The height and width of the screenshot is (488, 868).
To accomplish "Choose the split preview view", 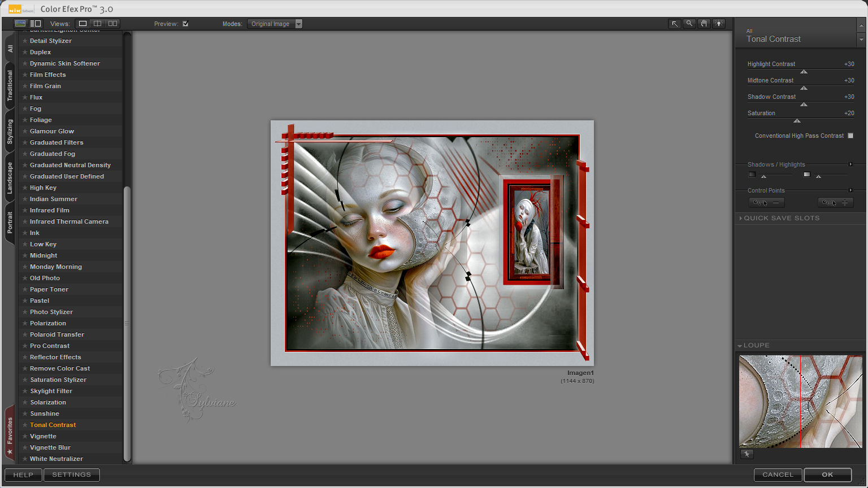I will coord(98,24).
